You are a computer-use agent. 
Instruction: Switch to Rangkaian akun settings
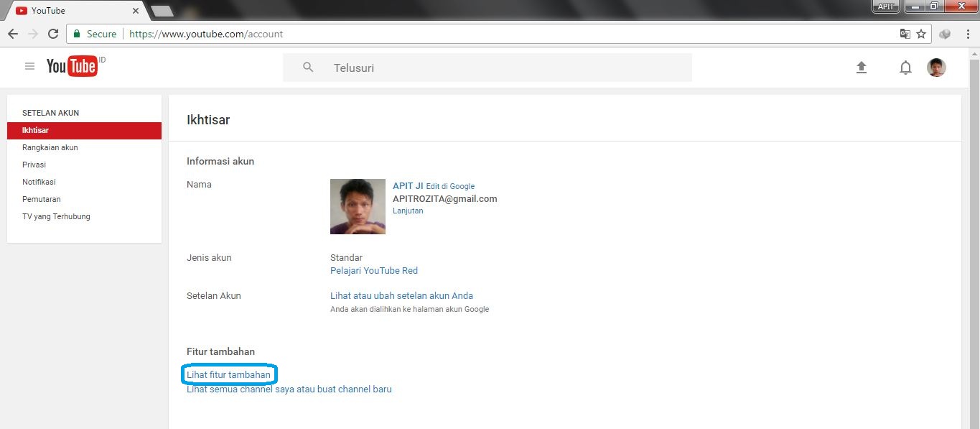pos(50,147)
